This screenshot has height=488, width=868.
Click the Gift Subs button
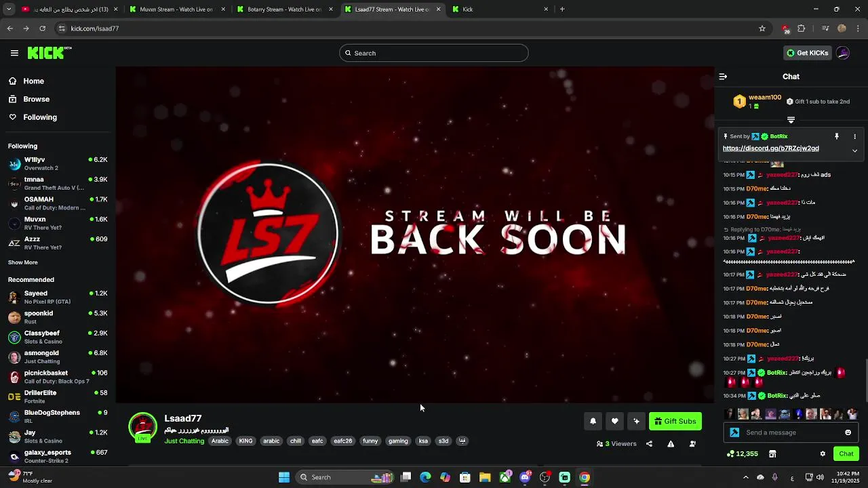[x=675, y=421]
